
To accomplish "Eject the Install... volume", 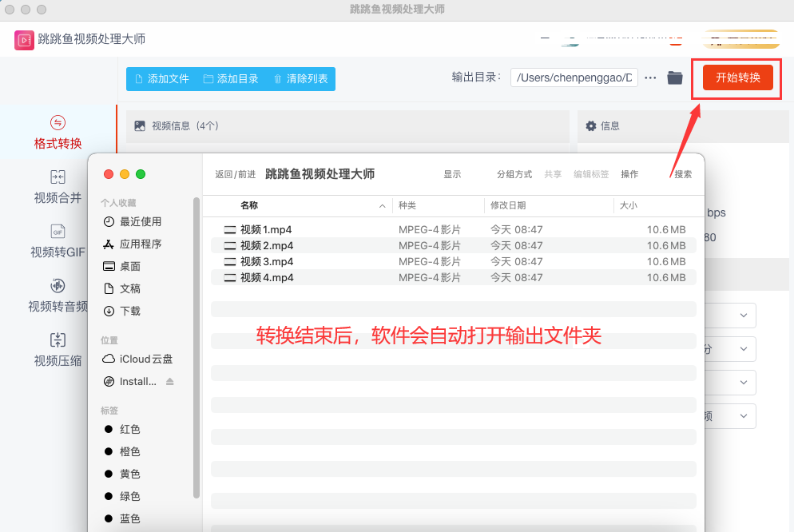I will click(x=169, y=381).
